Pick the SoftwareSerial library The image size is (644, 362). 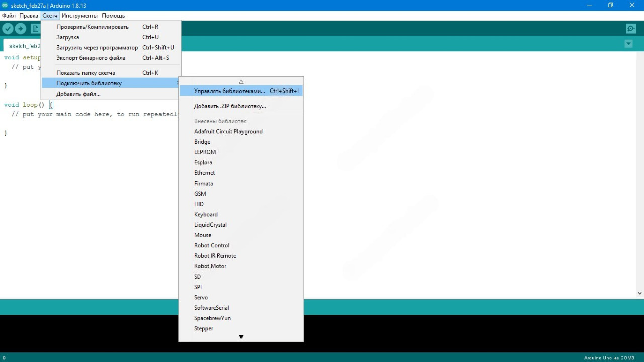click(211, 308)
